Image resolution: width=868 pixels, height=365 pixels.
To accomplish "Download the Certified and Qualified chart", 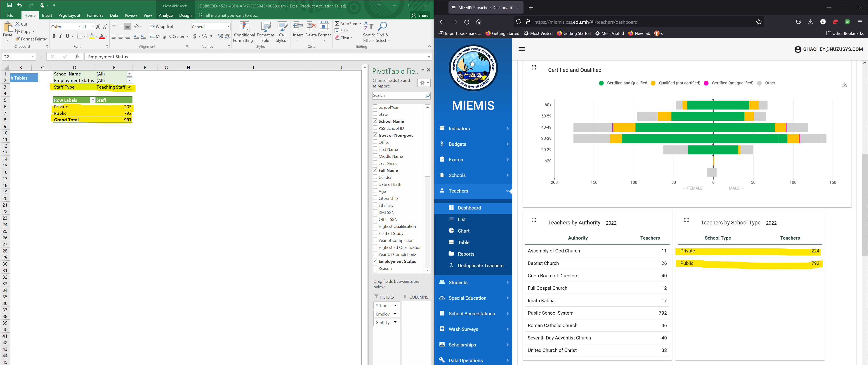I will click(844, 84).
